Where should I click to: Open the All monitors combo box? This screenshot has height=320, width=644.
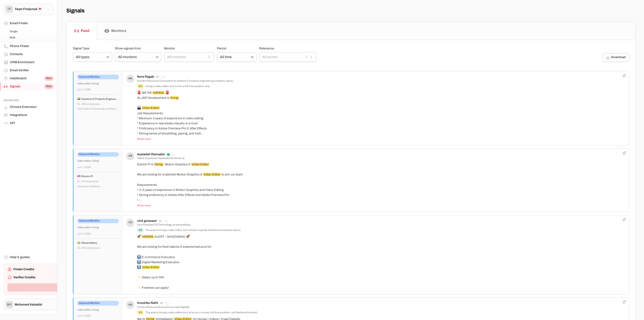189,57
